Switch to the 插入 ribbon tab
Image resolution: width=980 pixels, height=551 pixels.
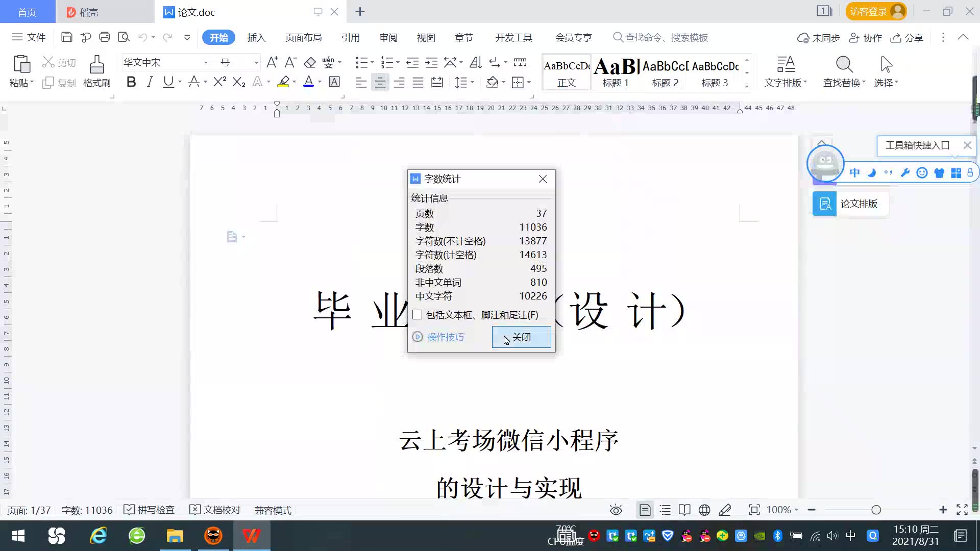coord(256,38)
